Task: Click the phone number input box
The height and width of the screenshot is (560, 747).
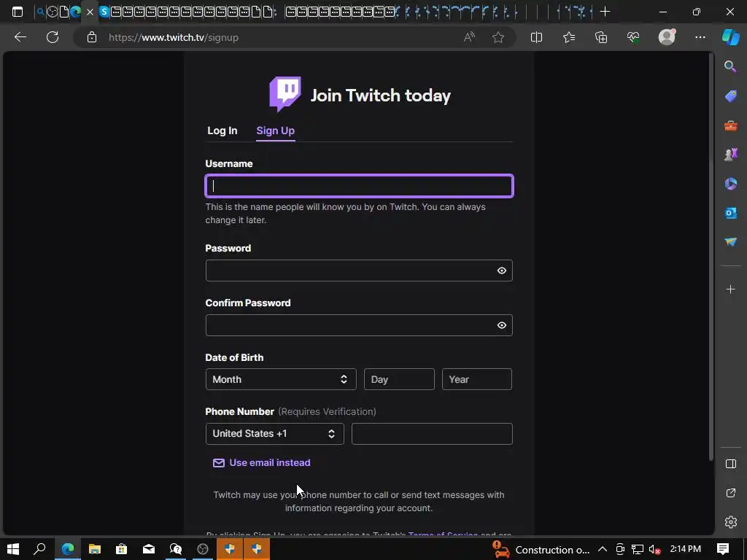Action: [x=432, y=434]
